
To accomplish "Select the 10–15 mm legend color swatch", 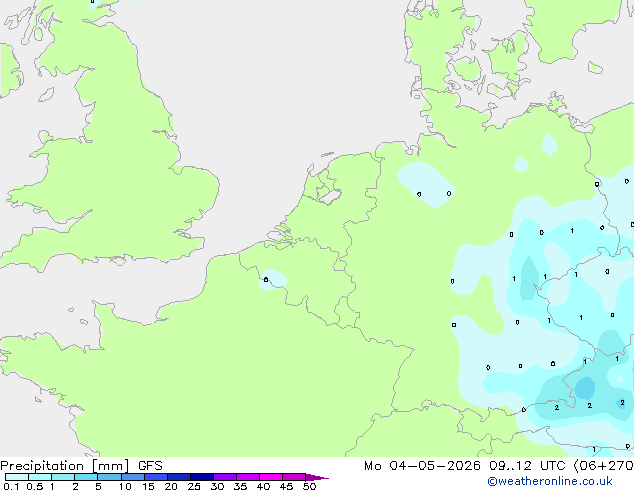I will [x=132, y=477].
